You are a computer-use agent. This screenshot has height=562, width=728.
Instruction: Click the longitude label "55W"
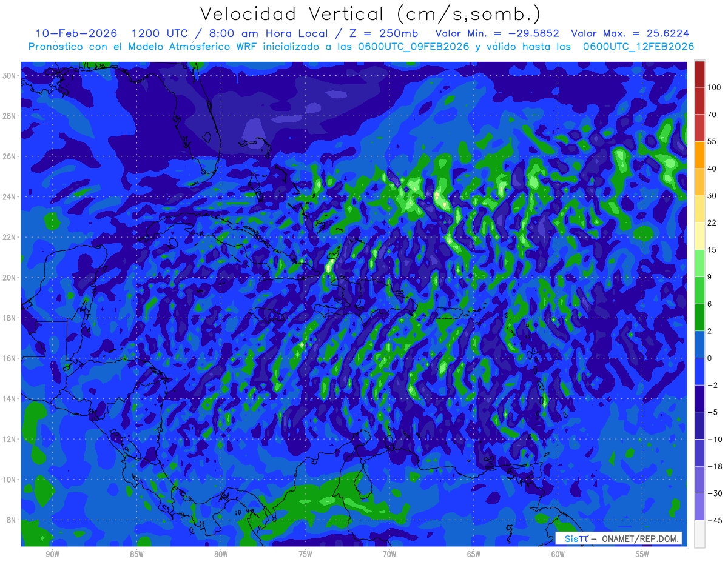tap(642, 555)
